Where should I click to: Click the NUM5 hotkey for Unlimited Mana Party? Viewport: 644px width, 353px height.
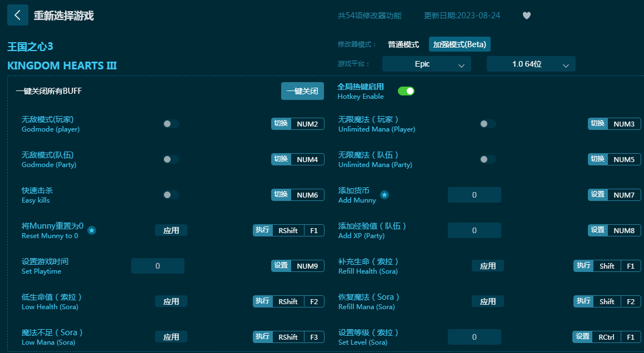614,159
